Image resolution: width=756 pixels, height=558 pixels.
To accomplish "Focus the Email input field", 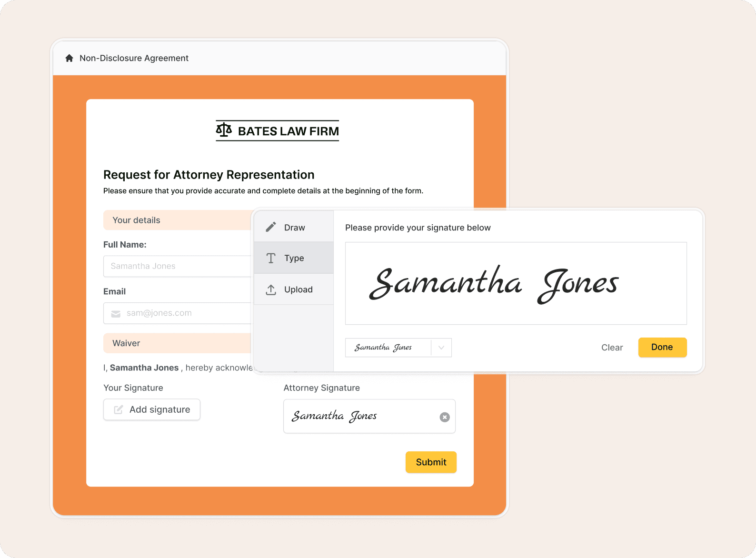I will point(178,313).
